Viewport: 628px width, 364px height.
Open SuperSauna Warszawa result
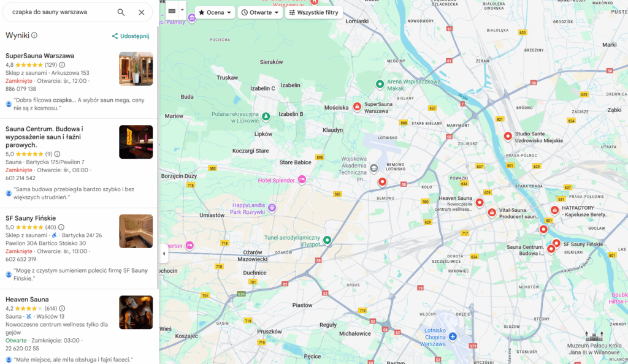(40, 56)
